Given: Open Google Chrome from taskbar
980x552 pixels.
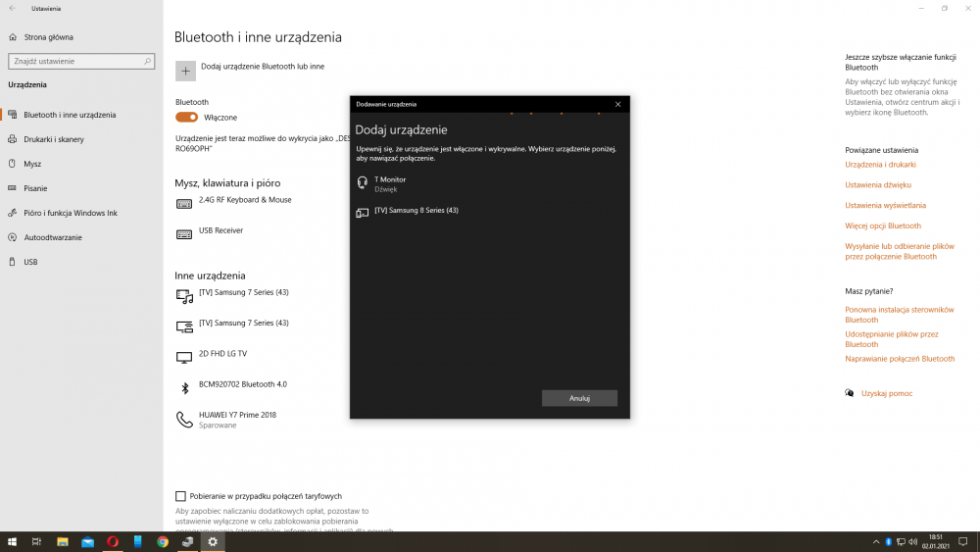Looking at the screenshot, I should tap(163, 541).
